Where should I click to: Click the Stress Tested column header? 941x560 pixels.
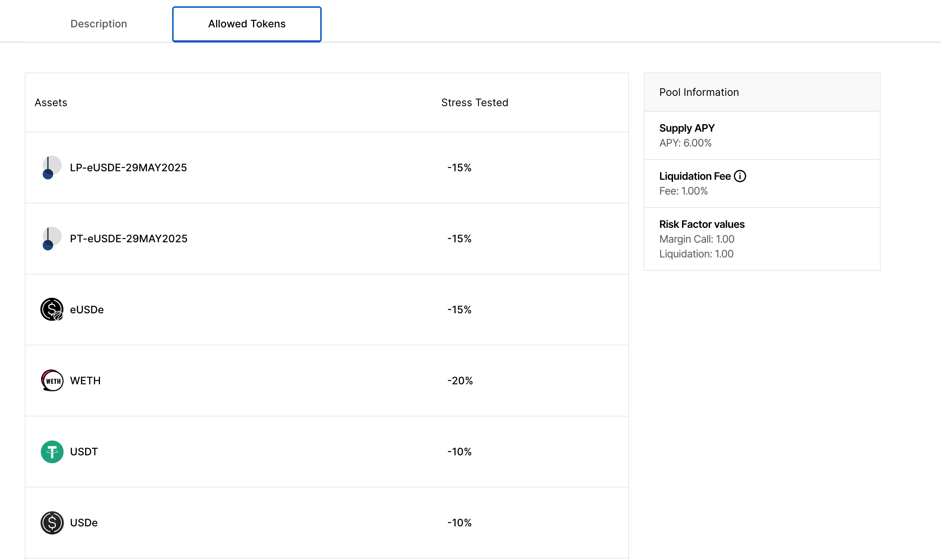[x=475, y=102]
